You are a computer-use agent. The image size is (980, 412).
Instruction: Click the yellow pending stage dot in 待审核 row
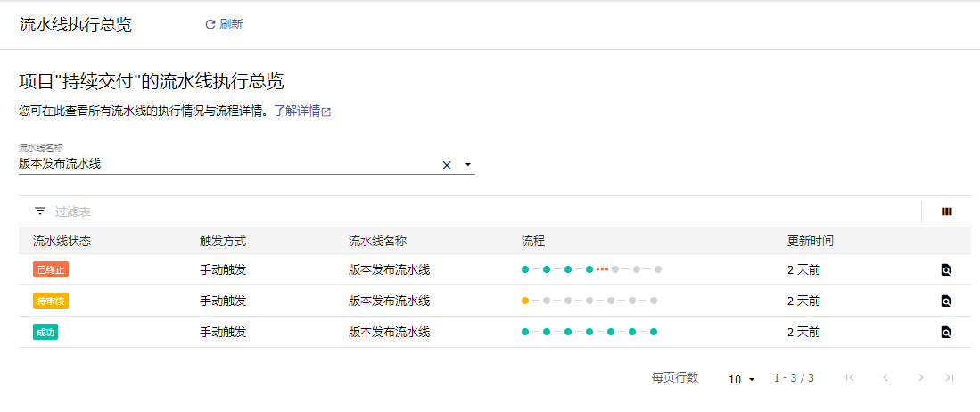(x=525, y=301)
